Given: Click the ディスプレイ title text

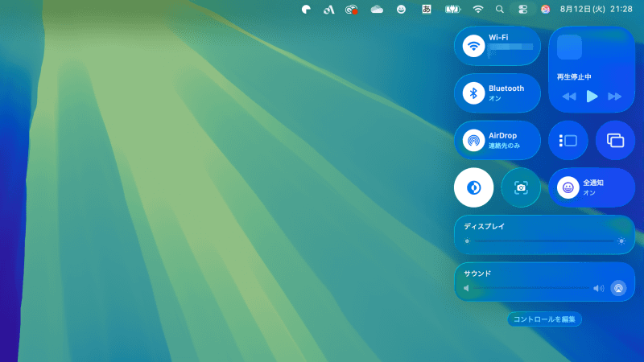Looking at the screenshot, I should pyautogui.click(x=485, y=227).
